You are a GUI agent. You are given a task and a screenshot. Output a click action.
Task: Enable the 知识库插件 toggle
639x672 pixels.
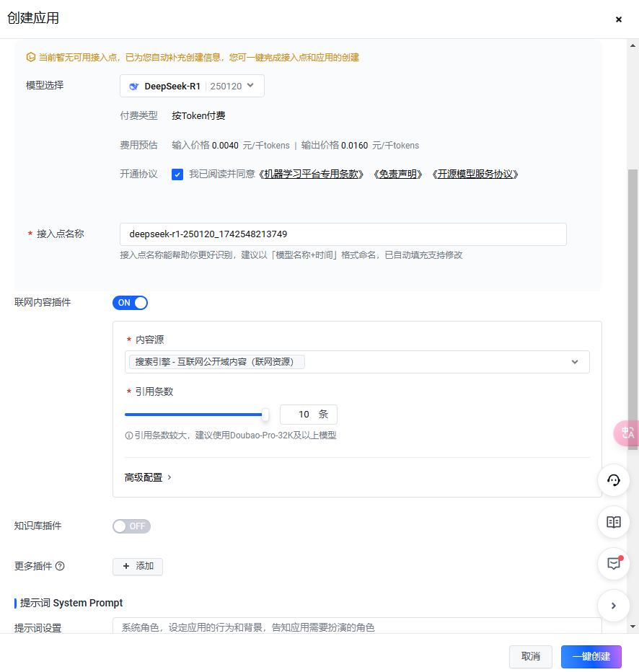[x=131, y=526]
